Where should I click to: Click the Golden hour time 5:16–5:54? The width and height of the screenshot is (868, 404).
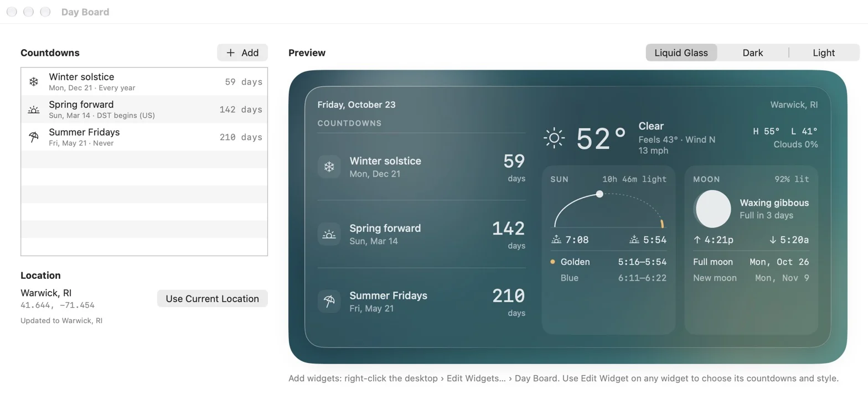click(642, 262)
